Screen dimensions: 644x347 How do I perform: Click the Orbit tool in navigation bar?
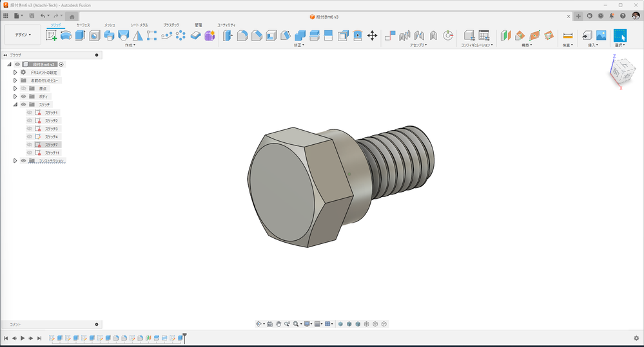(259, 324)
